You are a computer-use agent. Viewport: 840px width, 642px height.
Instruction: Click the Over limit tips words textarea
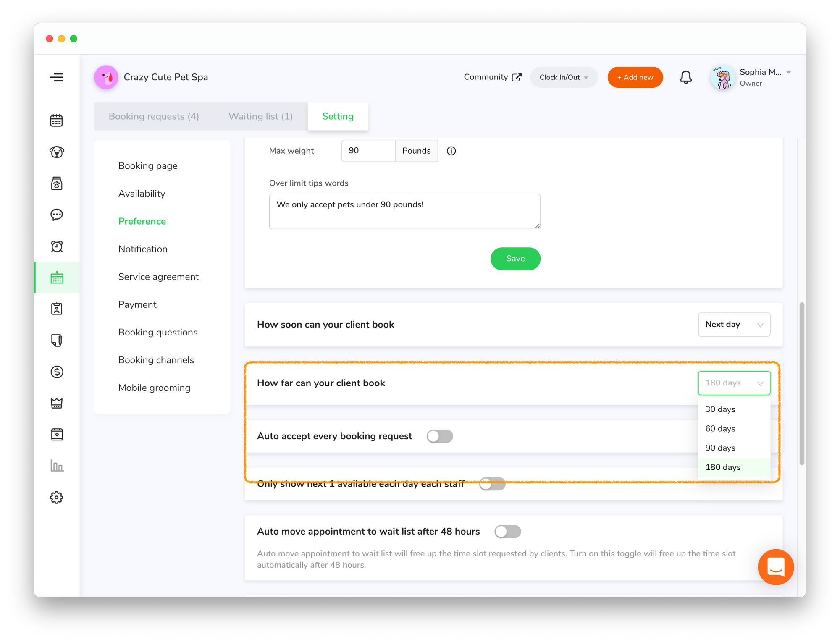tap(404, 211)
